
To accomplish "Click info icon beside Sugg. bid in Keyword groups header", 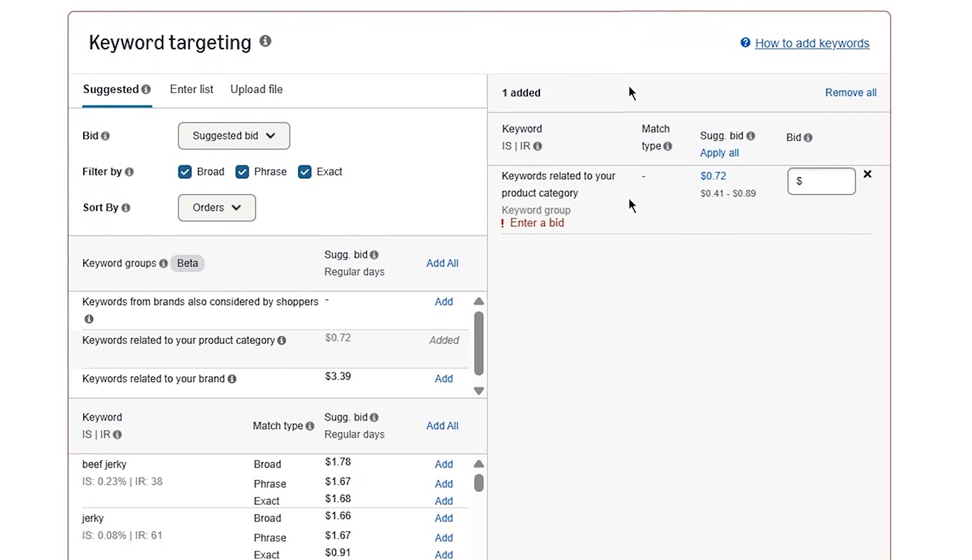I will [374, 255].
